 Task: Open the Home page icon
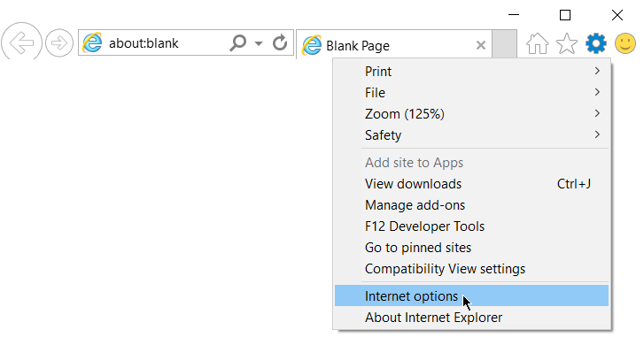(537, 43)
